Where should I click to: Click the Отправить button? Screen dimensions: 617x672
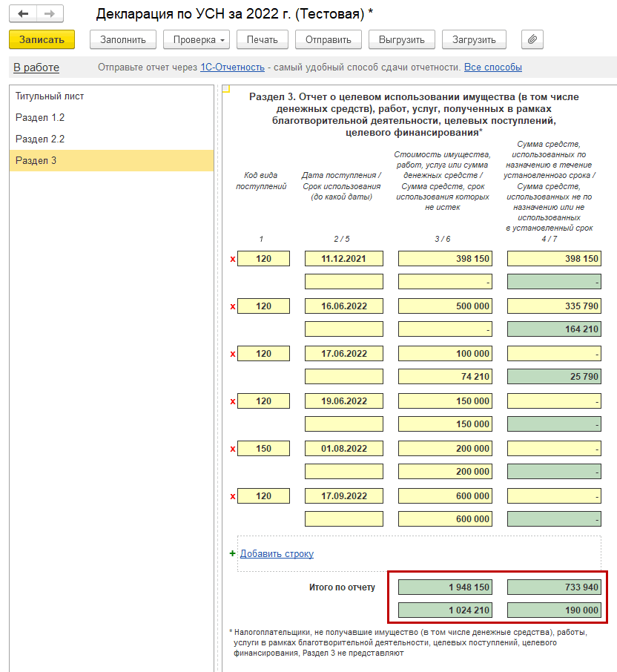(328, 39)
